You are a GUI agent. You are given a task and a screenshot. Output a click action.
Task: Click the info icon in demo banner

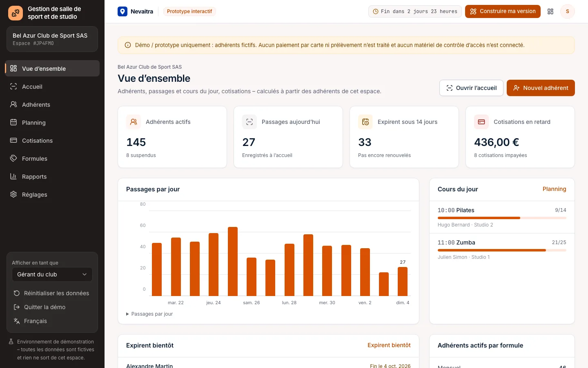(x=128, y=45)
